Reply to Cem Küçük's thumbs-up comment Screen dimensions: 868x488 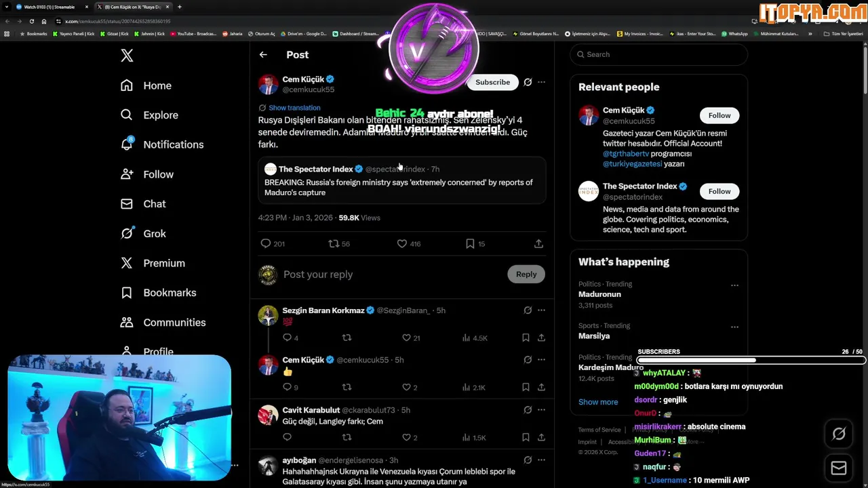[x=287, y=387]
